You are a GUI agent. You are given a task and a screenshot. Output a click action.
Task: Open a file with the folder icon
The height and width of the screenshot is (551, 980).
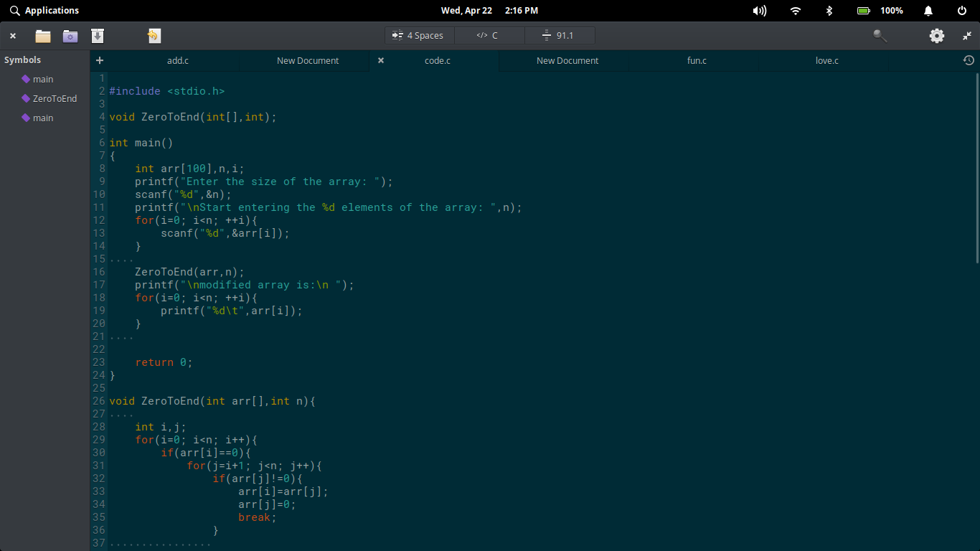pyautogui.click(x=43, y=36)
